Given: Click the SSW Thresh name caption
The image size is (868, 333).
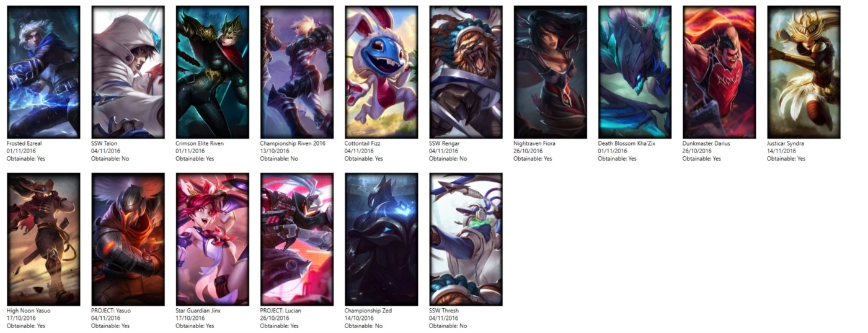Looking at the screenshot, I should (444, 311).
